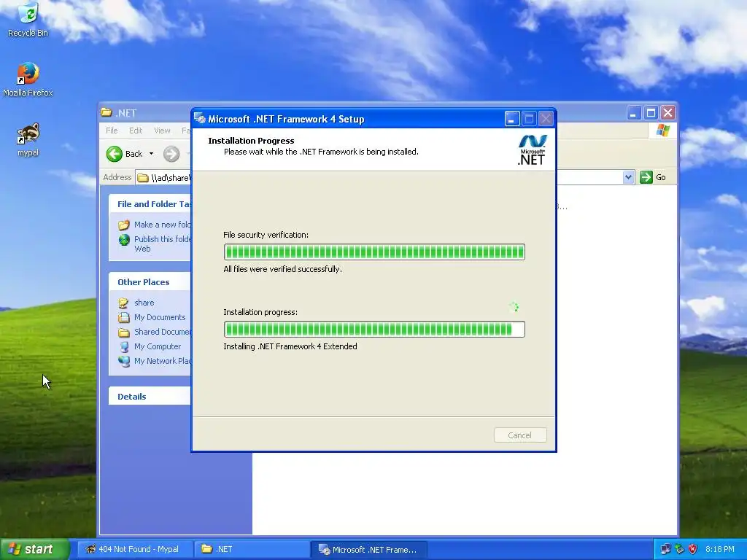Click the red security shield tray icon

(x=693, y=549)
